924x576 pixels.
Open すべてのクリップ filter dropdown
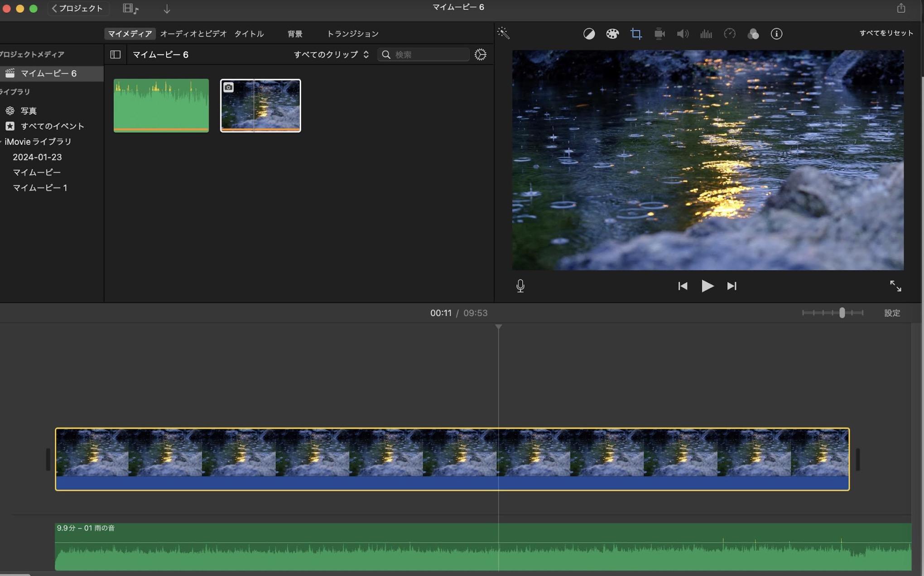coord(331,54)
